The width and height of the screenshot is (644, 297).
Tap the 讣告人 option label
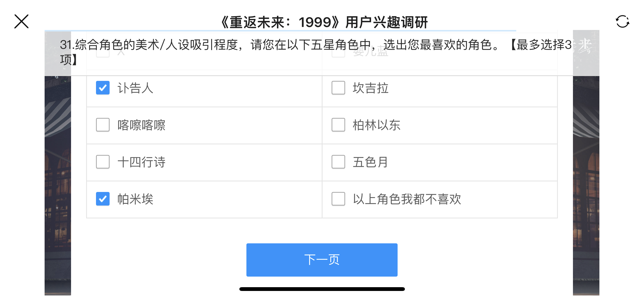click(x=135, y=88)
